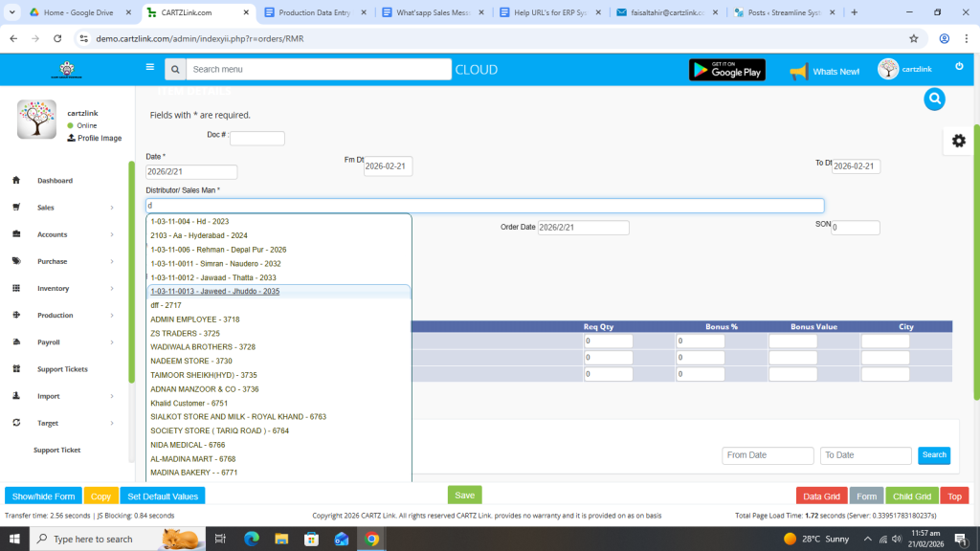Bookmark this page with the star icon
Image resolution: width=980 pixels, height=551 pixels.
[914, 38]
